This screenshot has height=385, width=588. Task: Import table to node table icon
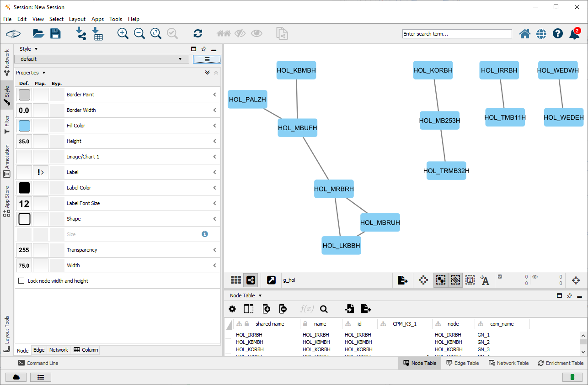[x=350, y=309]
